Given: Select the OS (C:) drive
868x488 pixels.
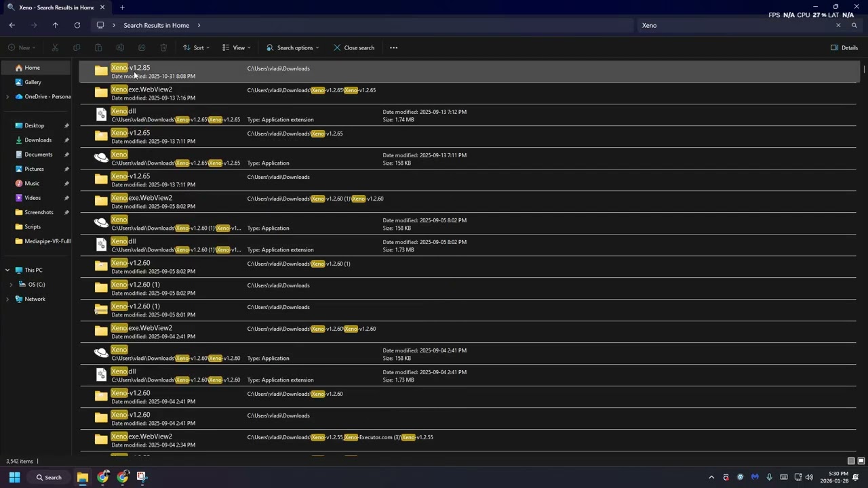Looking at the screenshot, I should pyautogui.click(x=37, y=285).
